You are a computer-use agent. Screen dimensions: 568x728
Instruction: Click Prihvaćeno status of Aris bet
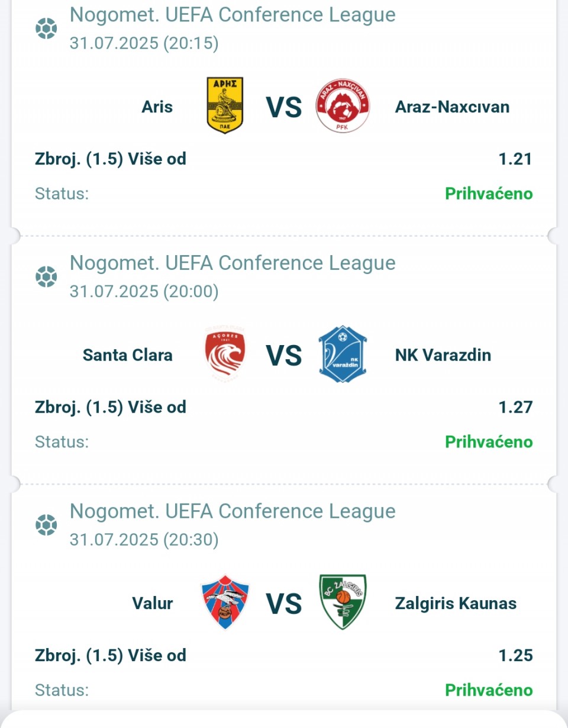489,194
